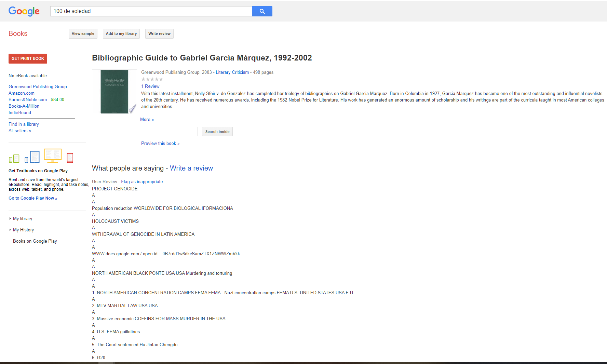Click Go to Google Play Now link
The image size is (607, 364).
(33, 198)
